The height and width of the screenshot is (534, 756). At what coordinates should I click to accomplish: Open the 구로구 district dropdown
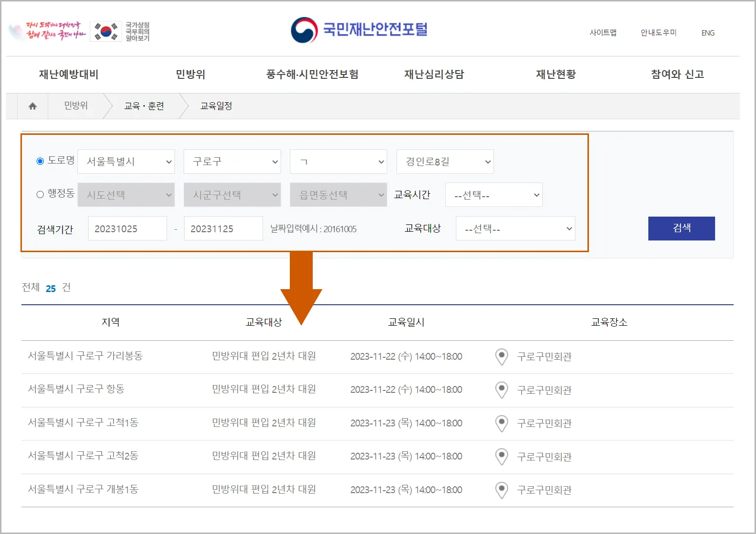tap(232, 161)
